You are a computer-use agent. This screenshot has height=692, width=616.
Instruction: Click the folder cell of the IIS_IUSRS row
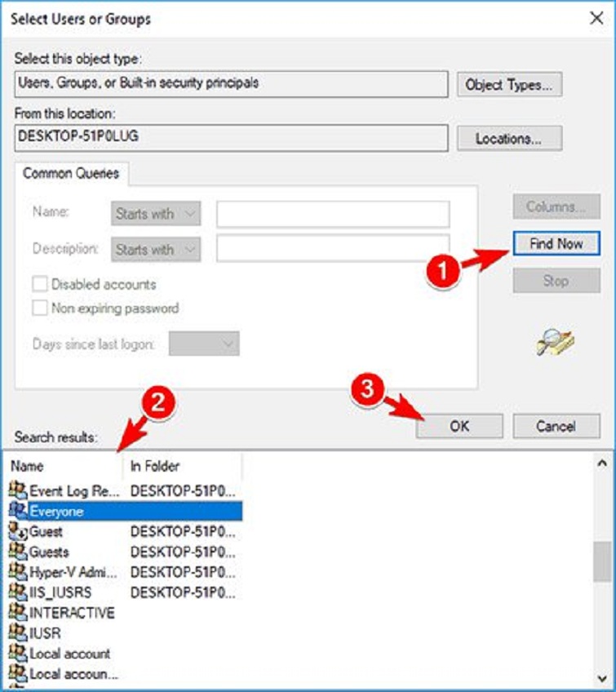point(183,592)
